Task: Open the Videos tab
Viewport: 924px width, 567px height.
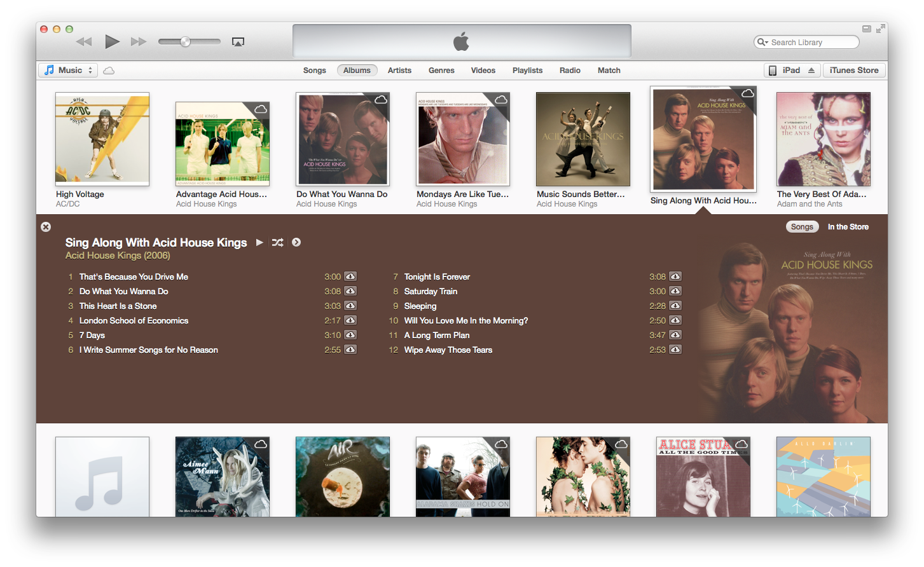Action: point(483,71)
